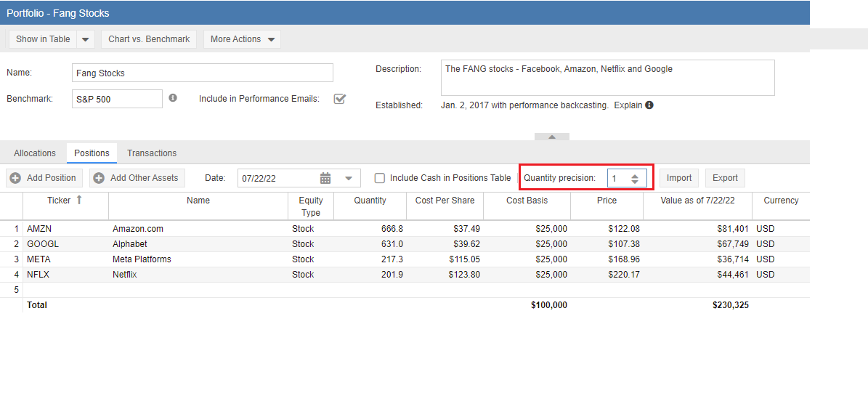Viewport: 868px width, 396px height.
Task: Click the plus icon on Add Position
Action: point(15,178)
